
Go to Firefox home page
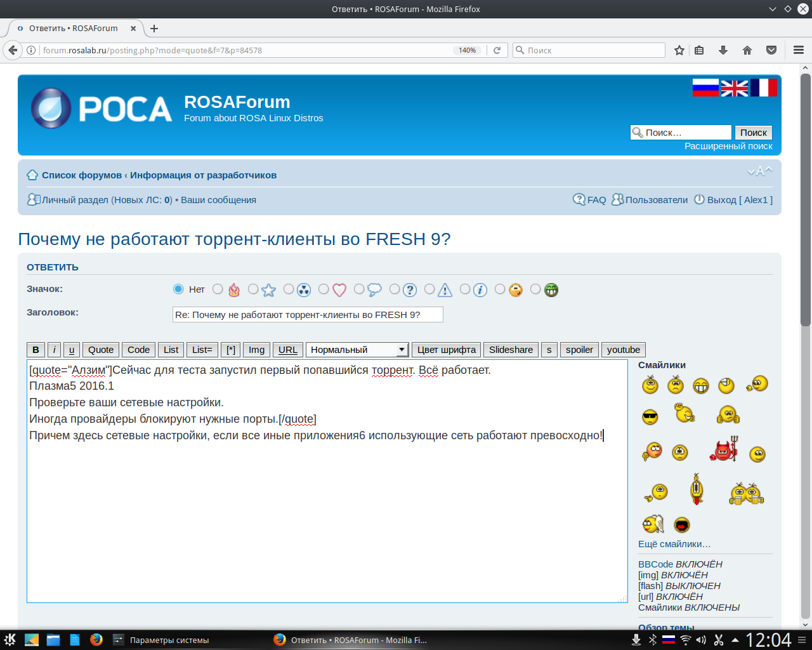pyautogui.click(x=747, y=50)
